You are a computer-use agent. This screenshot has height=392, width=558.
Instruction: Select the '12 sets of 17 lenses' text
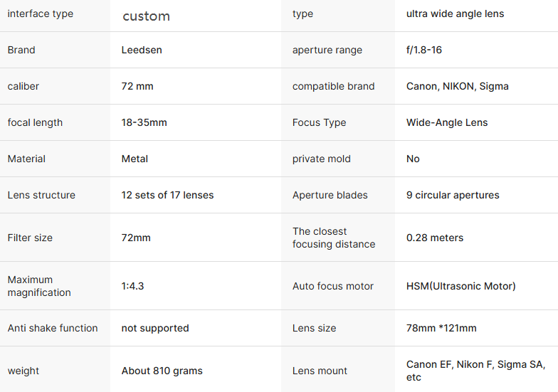167,195
